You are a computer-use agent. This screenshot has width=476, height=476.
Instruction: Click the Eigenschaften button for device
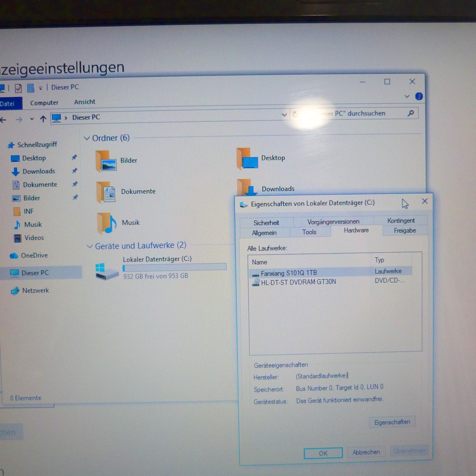tap(392, 422)
